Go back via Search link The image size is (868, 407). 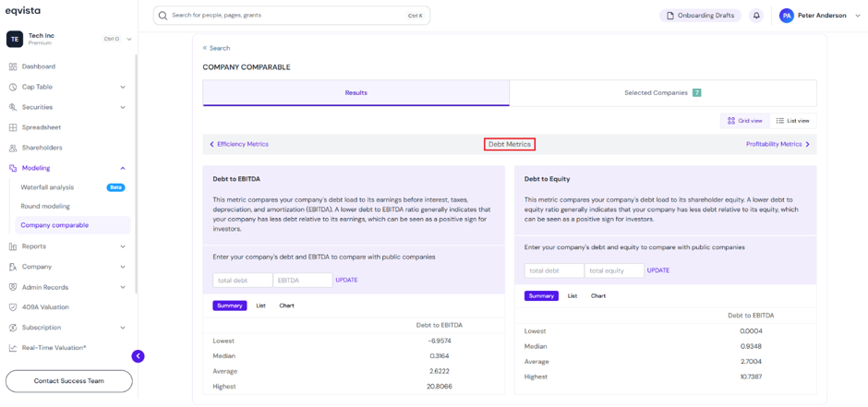216,48
